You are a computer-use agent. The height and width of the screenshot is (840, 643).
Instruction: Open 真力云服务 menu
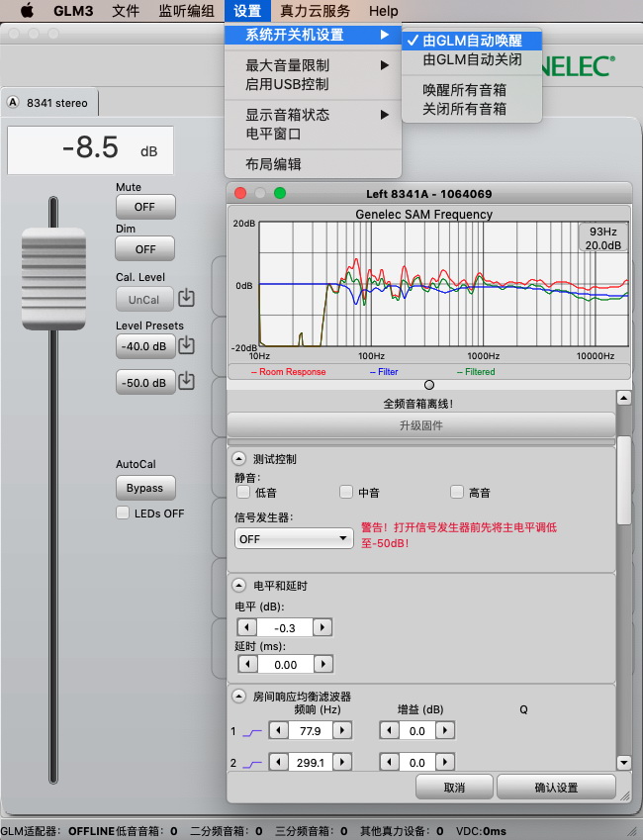tap(315, 11)
